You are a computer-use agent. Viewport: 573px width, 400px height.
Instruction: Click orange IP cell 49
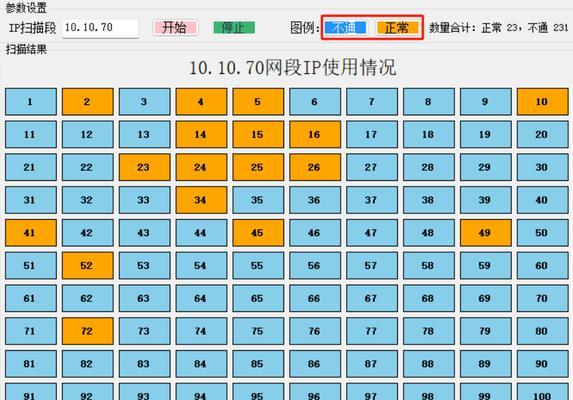(x=486, y=233)
